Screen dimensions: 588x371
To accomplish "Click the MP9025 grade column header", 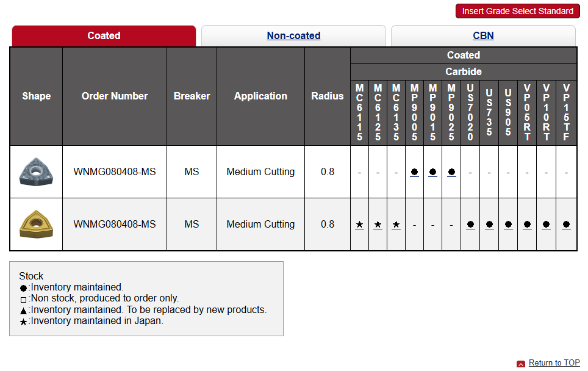I will 451,112.
